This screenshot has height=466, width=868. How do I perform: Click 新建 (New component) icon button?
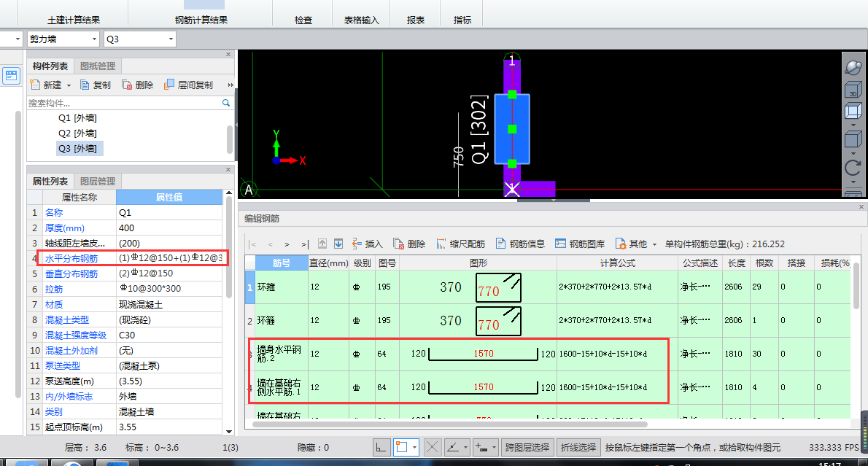click(46, 85)
